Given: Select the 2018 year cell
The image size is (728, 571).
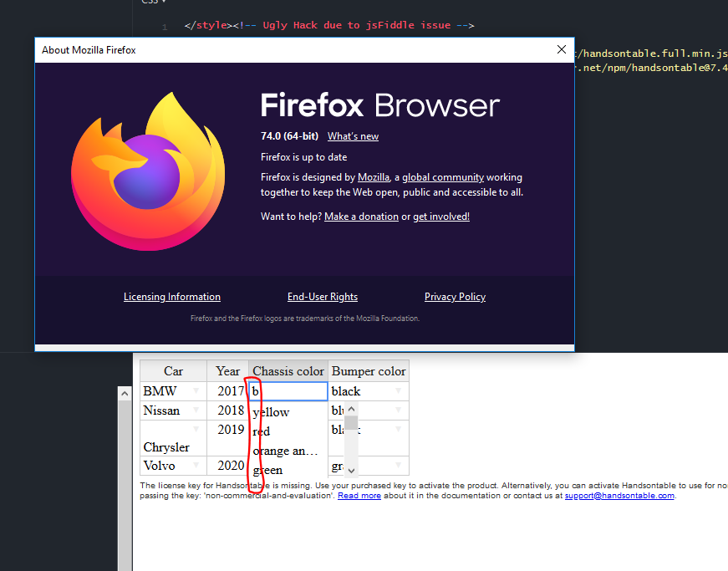Looking at the screenshot, I should (227, 410).
